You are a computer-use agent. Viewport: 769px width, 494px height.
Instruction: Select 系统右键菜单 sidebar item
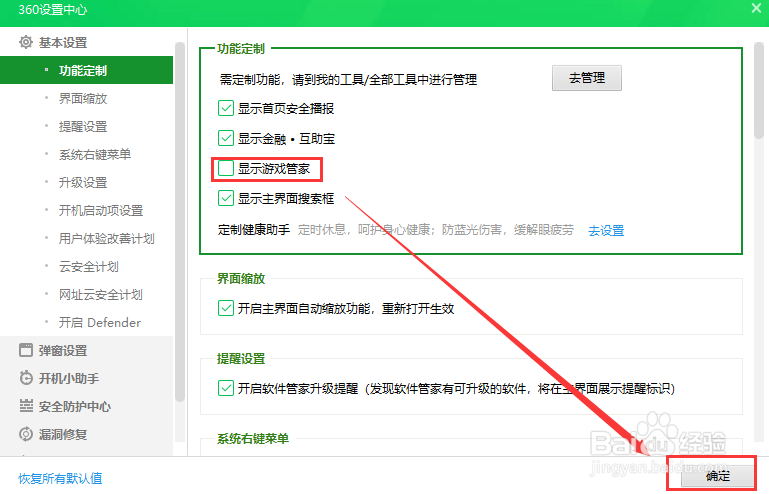tap(95, 155)
